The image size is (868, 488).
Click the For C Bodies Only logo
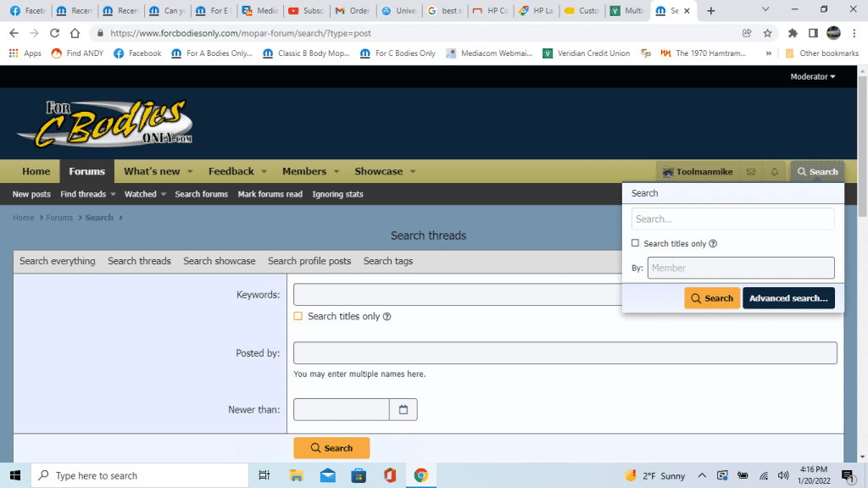(x=104, y=124)
